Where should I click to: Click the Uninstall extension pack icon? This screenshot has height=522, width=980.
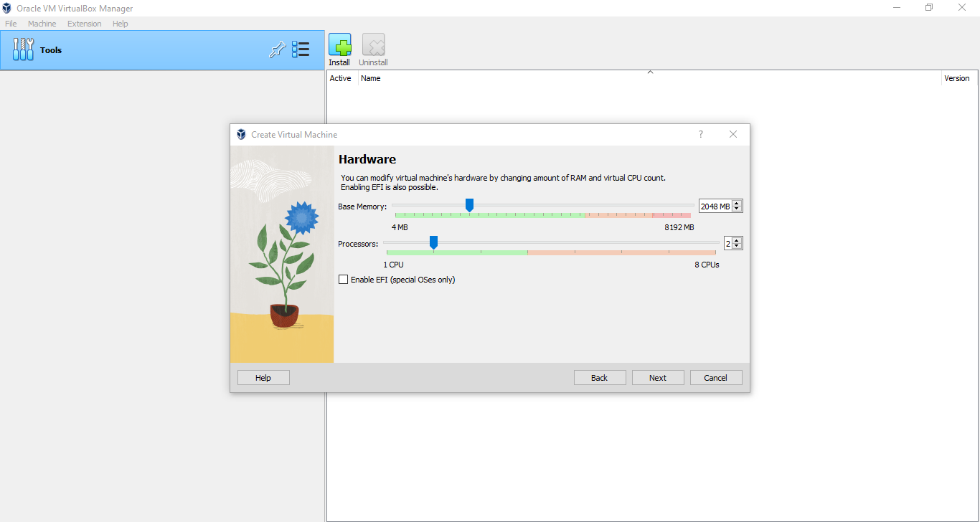click(x=373, y=45)
